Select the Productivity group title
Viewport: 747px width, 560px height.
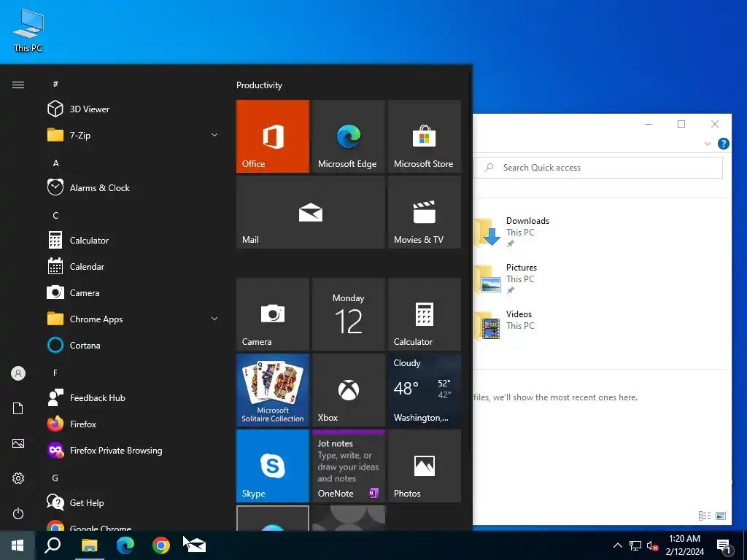click(259, 85)
